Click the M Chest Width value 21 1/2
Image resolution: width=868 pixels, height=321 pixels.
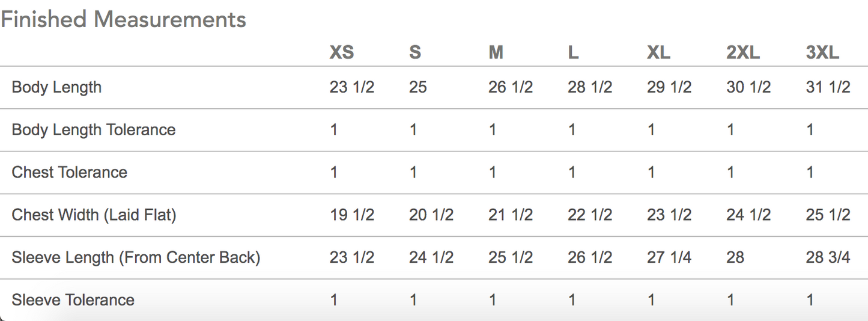click(511, 215)
